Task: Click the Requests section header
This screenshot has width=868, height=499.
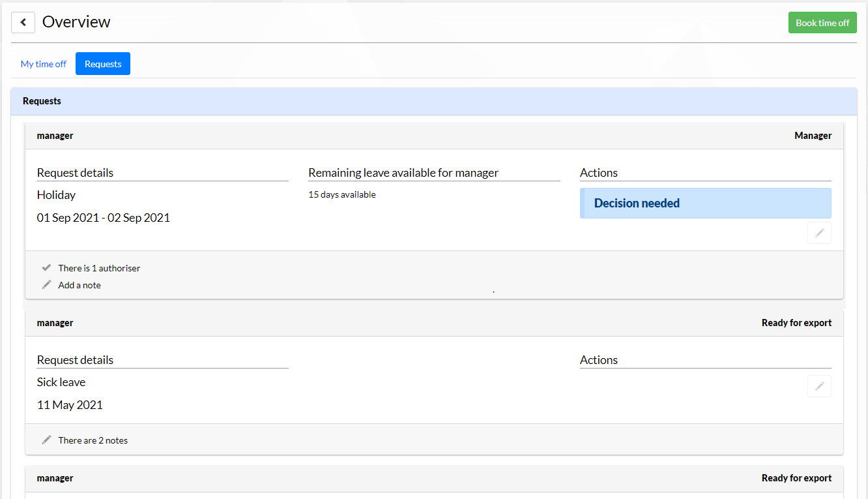Action: (434, 101)
